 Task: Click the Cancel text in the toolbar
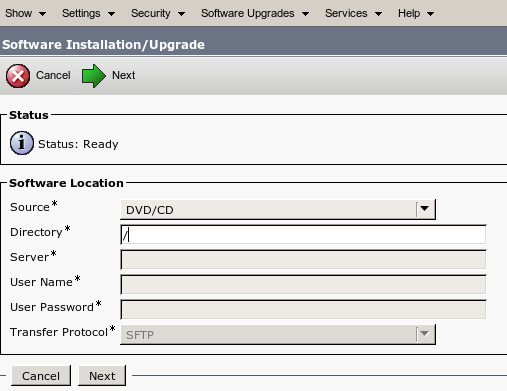53,75
